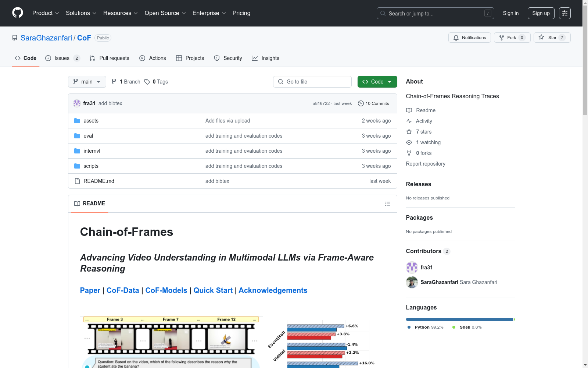
Task: Click the Shell green language dot
Action: click(454, 327)
